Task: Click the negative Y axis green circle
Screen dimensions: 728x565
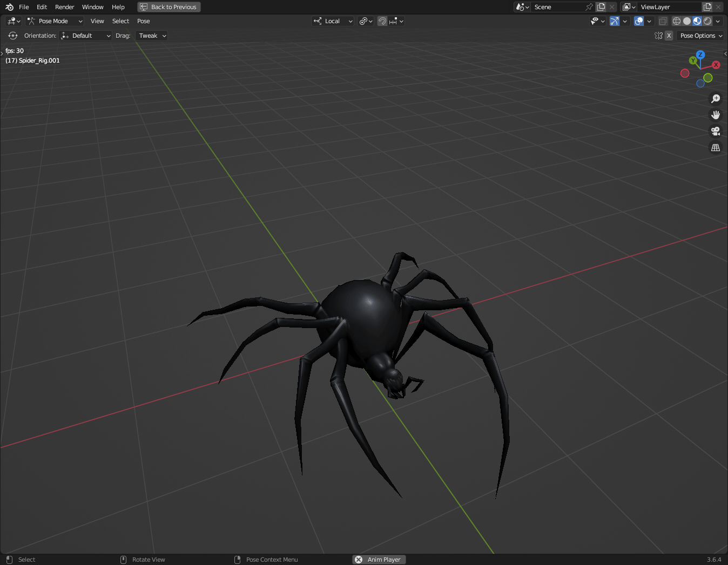Action: [x=708, y=78]
